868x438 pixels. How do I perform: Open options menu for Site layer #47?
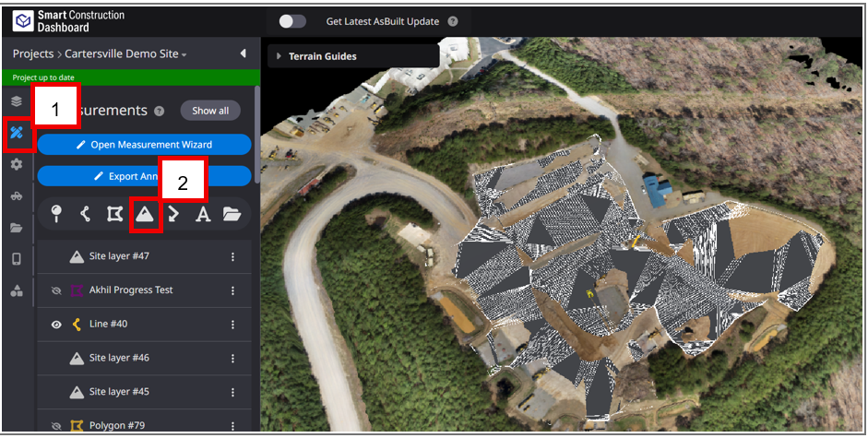coord(232,257)
